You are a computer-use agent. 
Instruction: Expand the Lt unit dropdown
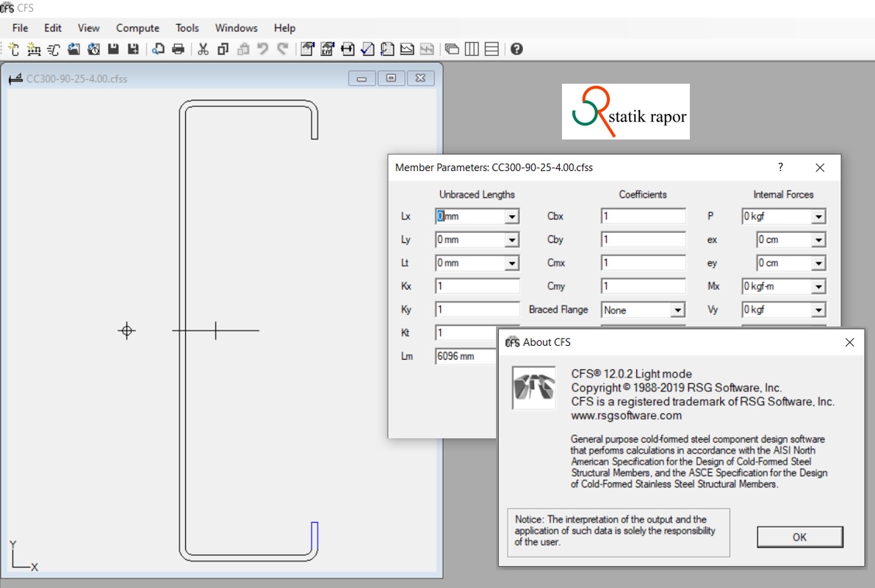coord(512,263)
